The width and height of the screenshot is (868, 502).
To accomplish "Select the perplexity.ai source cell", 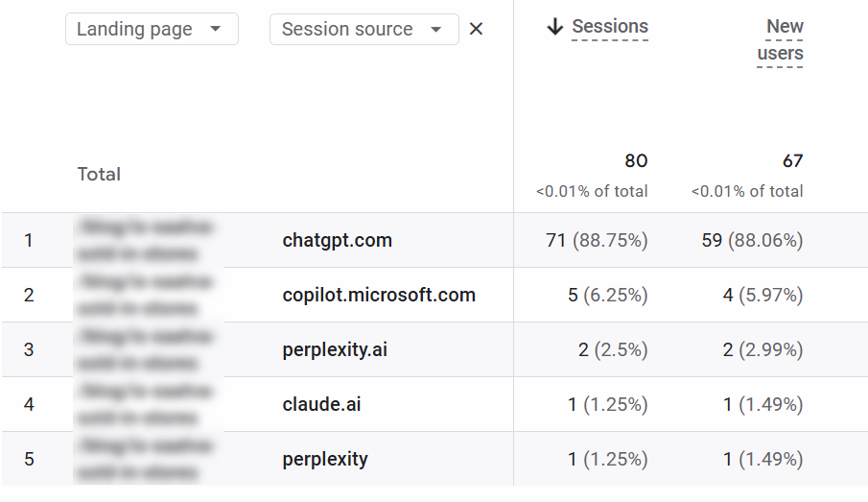I will (x=335, y=349).
